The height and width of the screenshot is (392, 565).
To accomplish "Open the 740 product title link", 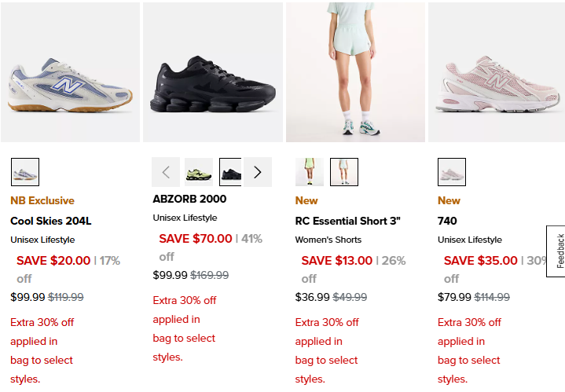I will click(x=447, y=221).
